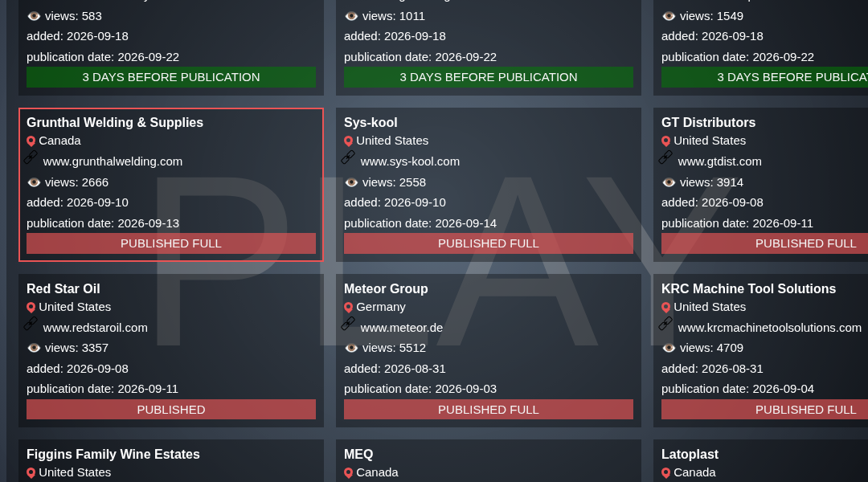Select the Red Star Oil card title
868x482 pixels.
63,289
